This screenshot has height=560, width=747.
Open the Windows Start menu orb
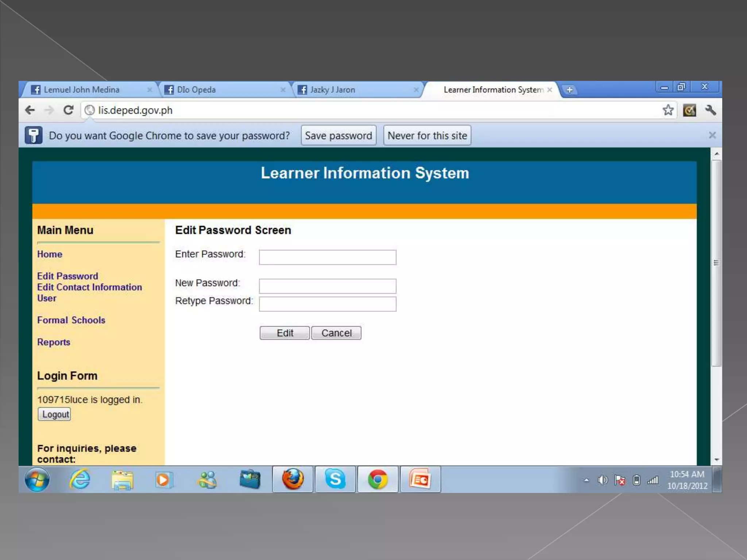point(37,479)
